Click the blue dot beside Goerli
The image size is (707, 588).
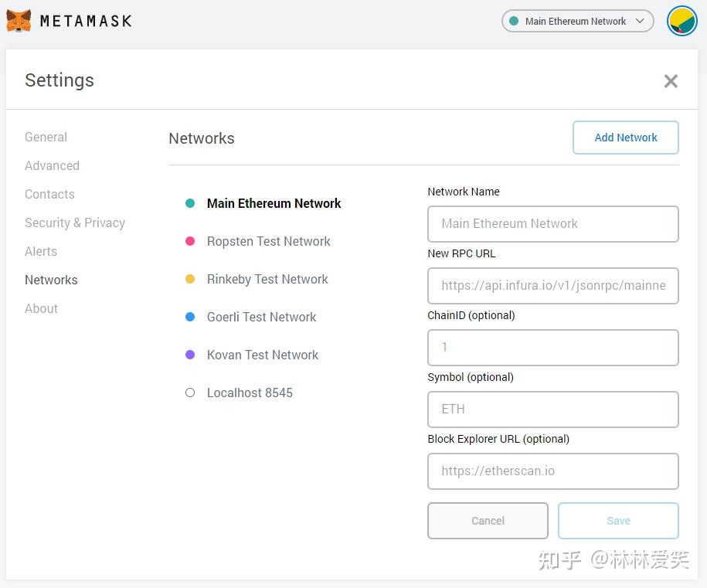[190, 317]
